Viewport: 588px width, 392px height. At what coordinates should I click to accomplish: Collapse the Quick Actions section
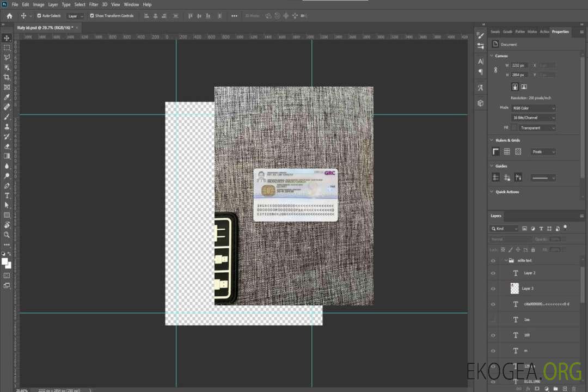492,192
